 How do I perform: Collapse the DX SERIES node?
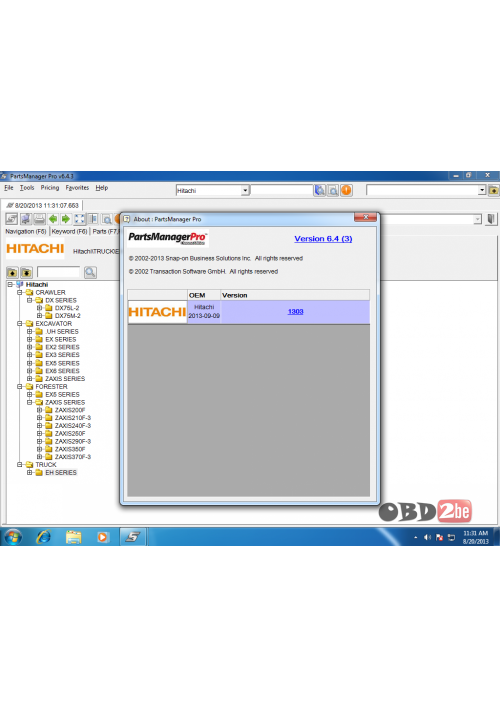tap(29, 300)
